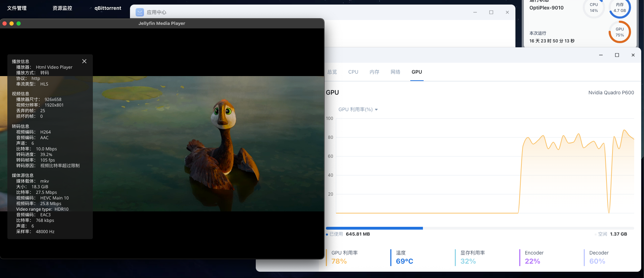Minimize the 应用中心 window

(475, 12)
